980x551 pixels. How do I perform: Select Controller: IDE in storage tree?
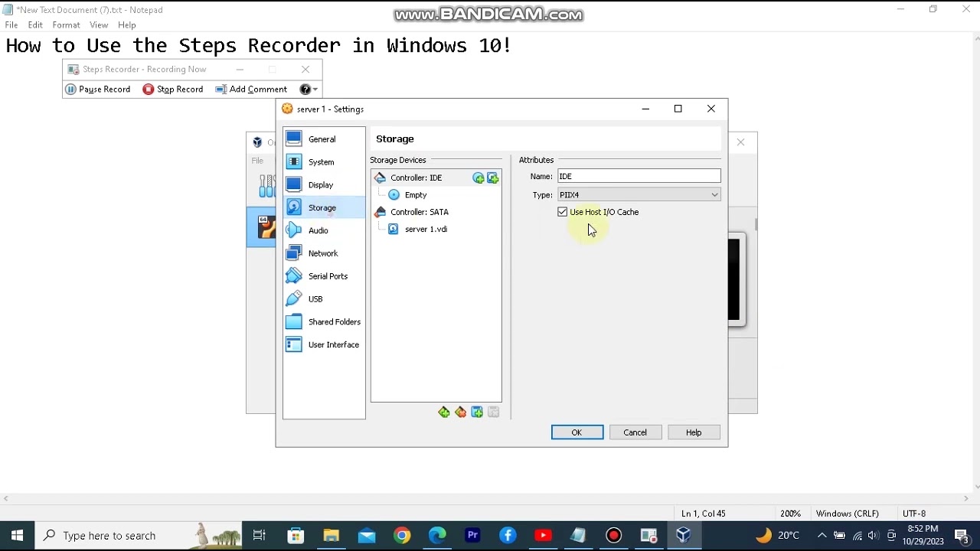pyautogui.click(x=416, y=178)
